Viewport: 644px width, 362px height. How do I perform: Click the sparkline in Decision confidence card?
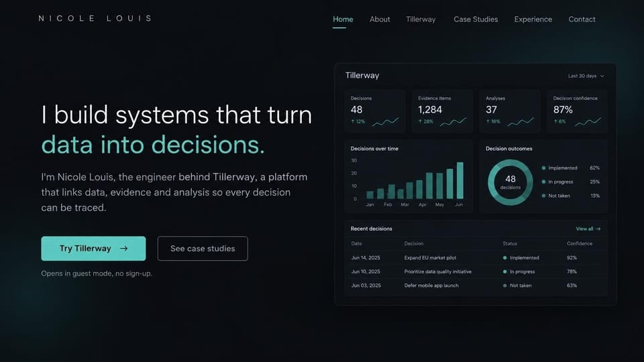coord(588,122)
